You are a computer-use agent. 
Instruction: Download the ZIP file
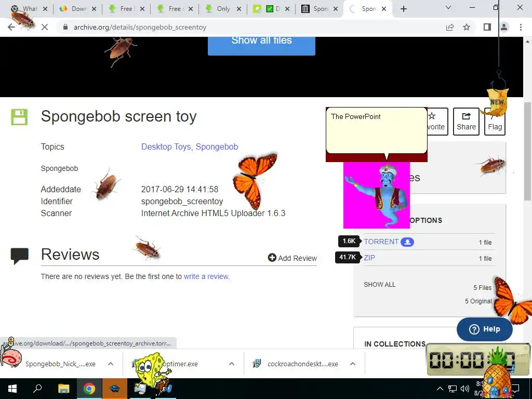(x=369, y=258)
